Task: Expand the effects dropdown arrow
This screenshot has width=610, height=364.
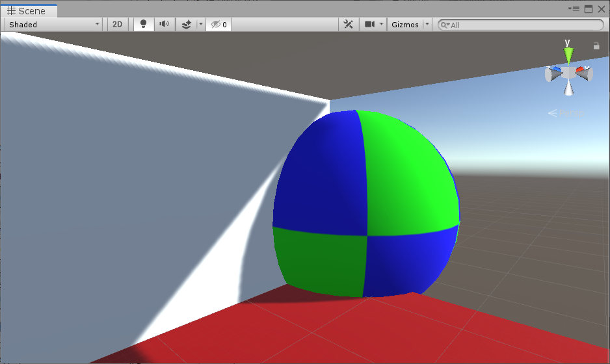Action: pos(200,24)
